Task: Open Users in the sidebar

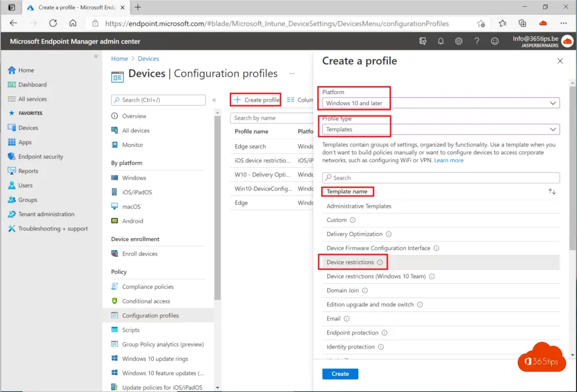Action: (x=25, y=185)
